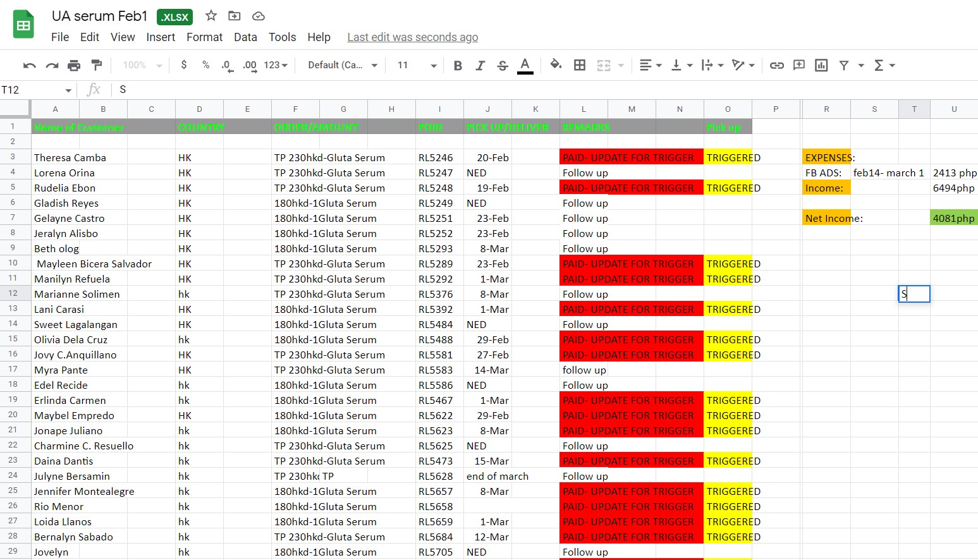978x560 pixels.
Task: Open the Data menu
Action: coord(245,37)
